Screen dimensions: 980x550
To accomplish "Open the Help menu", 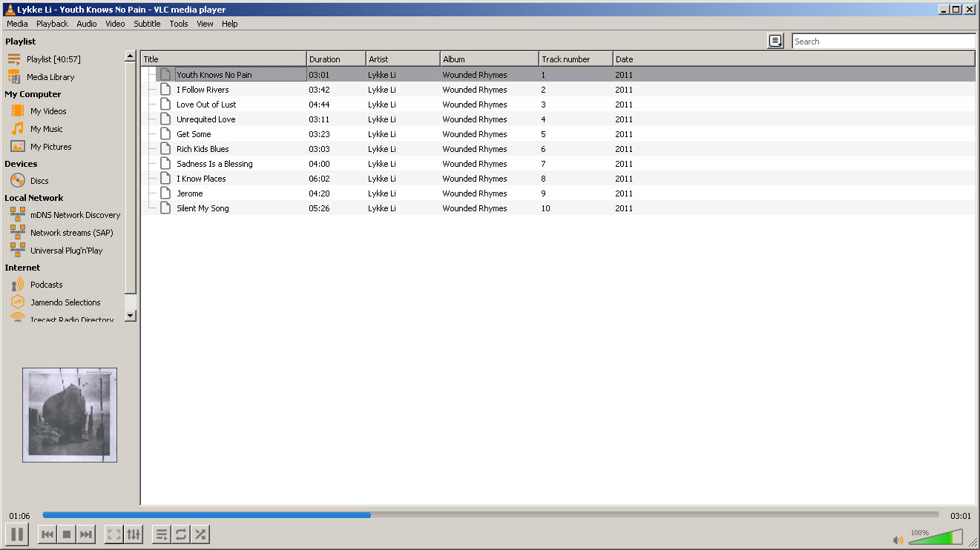I will [230, 24].
